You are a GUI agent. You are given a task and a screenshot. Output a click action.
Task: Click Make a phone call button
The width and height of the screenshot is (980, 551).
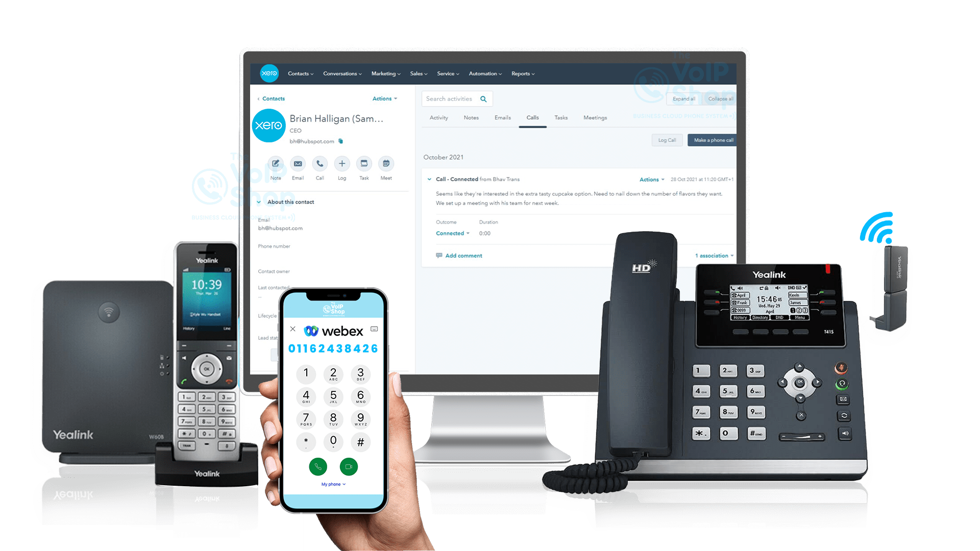712,140
